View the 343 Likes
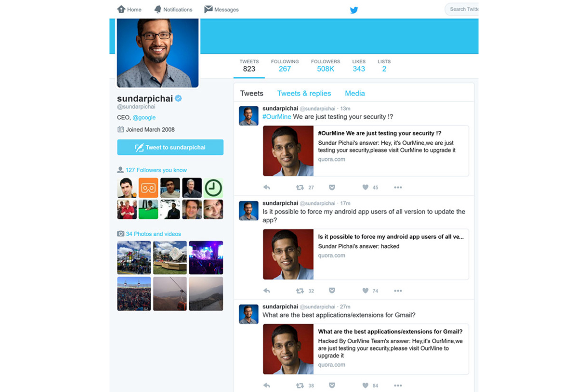 pos(359,66)
